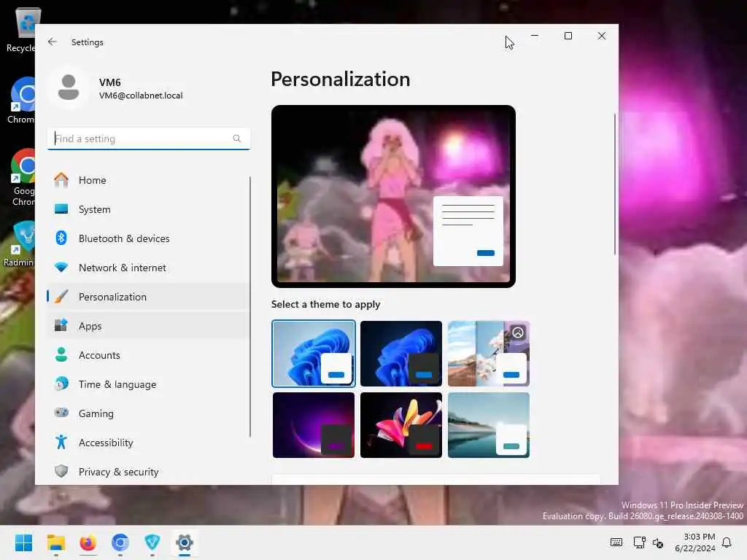
Task: Select the Radmin VPN desktop shortcut
Action: click(x=19, y=244)
